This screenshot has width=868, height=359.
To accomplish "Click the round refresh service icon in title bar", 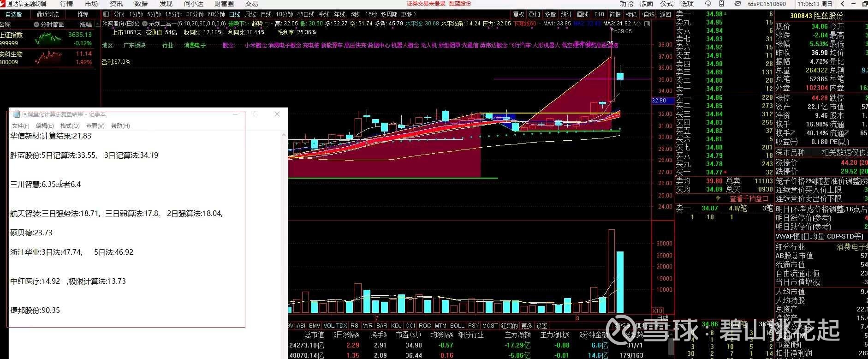I will [x=708, y=4].
